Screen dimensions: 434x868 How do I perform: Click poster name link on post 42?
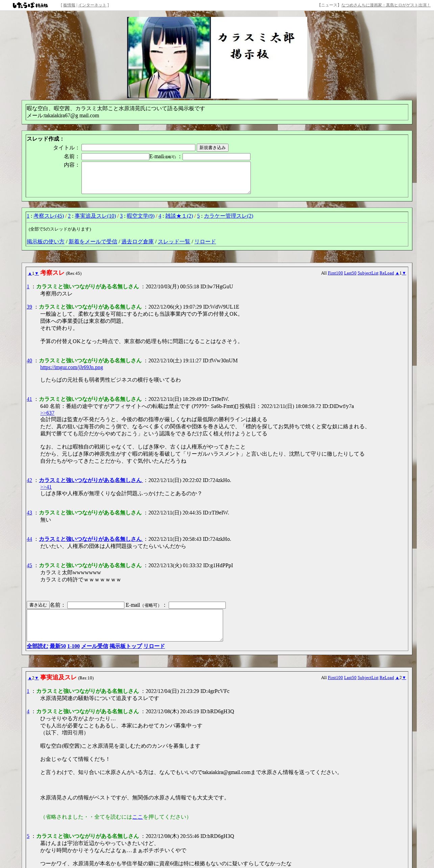(x=90, y=480)
